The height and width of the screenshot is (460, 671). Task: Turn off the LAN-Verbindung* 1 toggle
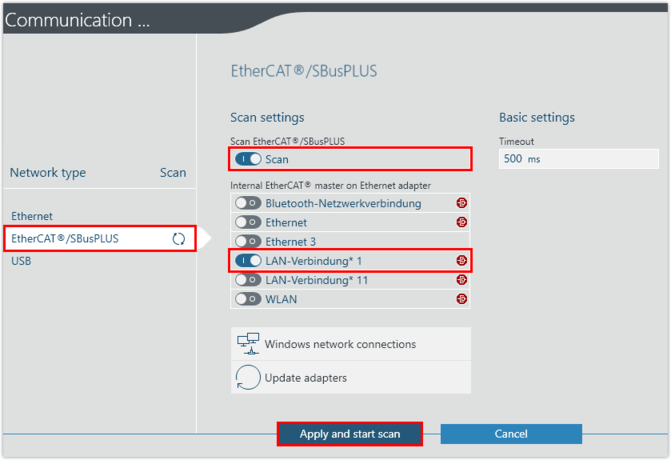click(x=248, y=260)
